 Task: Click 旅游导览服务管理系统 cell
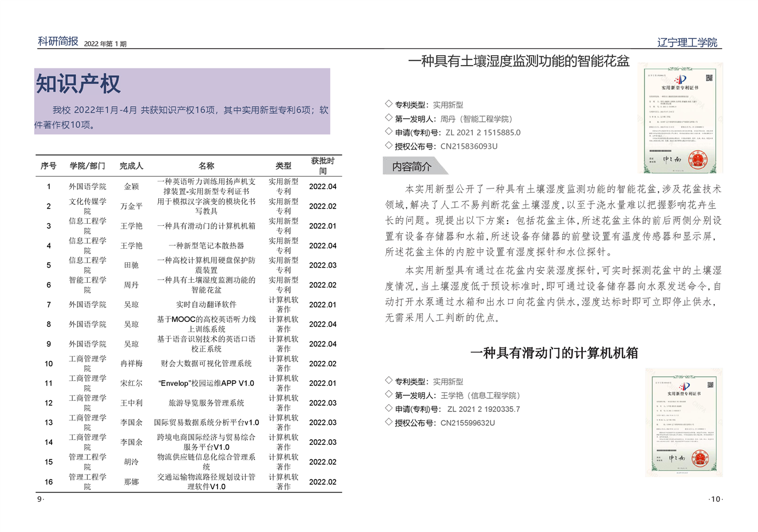206,403
